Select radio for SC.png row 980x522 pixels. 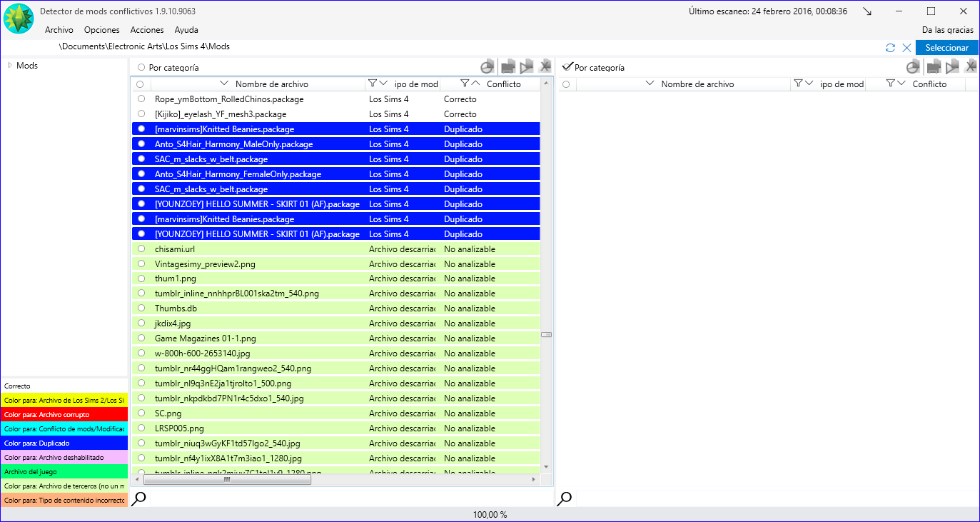pos(141,413)
